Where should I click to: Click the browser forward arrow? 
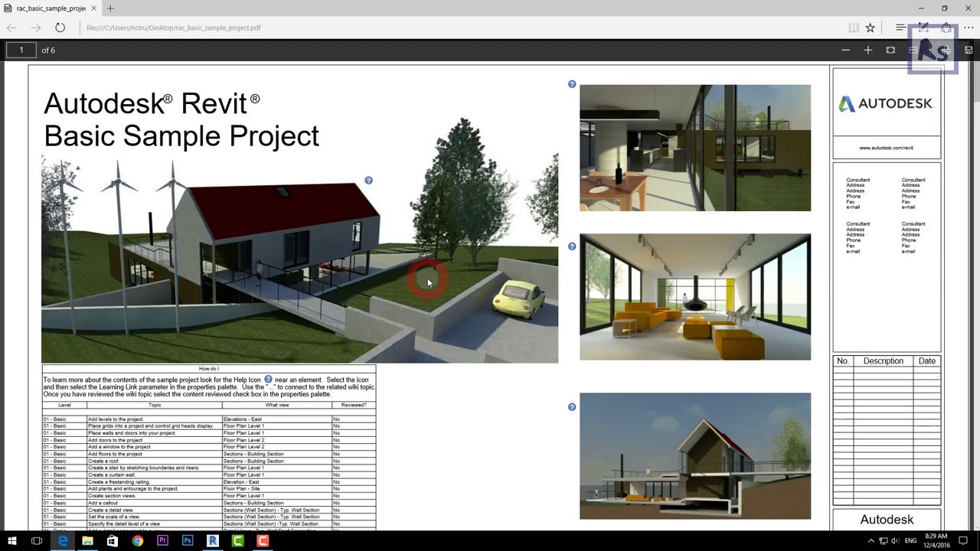35,28
